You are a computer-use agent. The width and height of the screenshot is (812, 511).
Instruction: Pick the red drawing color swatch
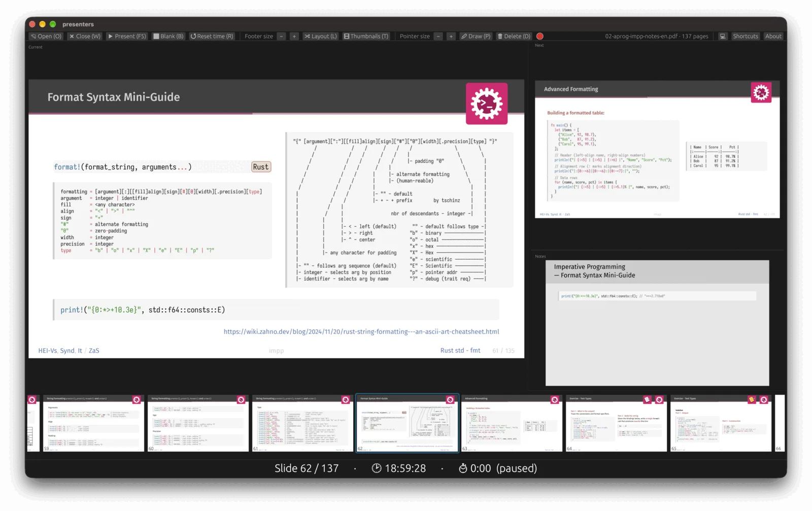540,36
